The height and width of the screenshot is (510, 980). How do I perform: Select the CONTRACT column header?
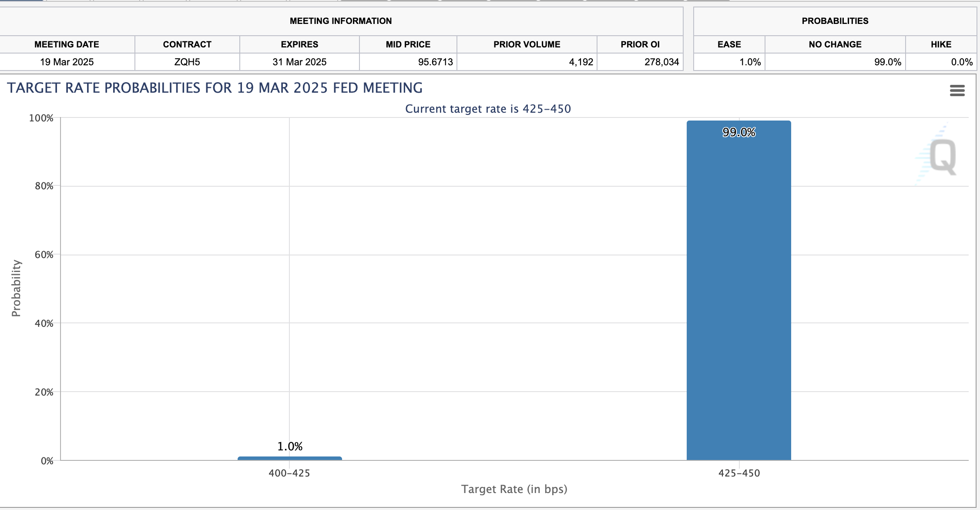click(x=187, y=44)
